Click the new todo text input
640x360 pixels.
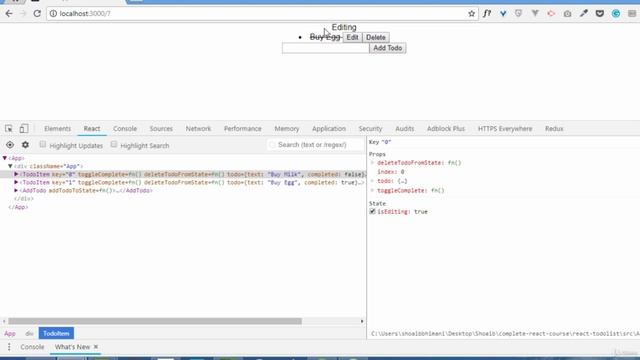click(325, 48)
